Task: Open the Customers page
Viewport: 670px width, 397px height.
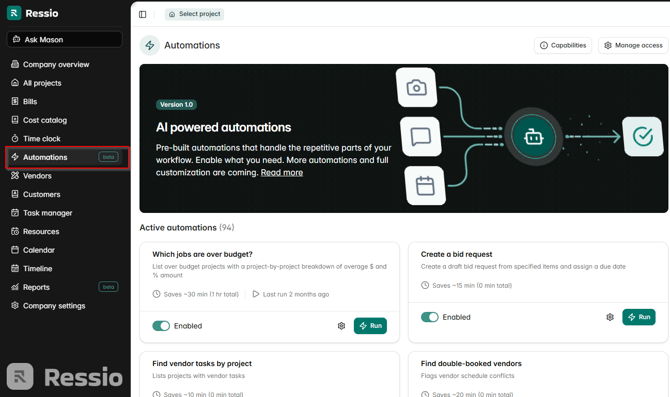Action: (x=41, y=194)
